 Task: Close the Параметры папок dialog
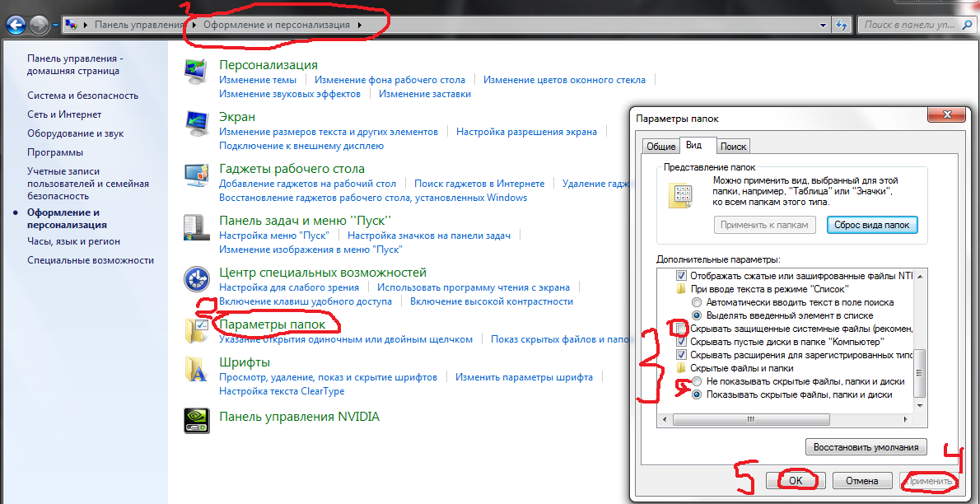click(x=948, y=115)
